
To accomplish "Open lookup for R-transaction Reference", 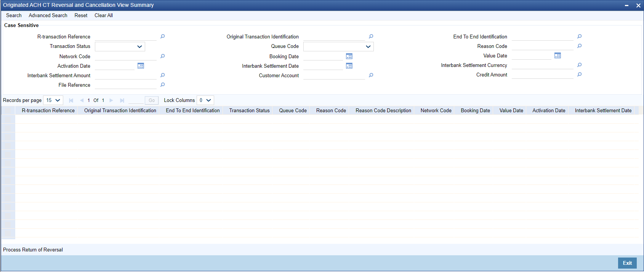I will [x=163, y=37].
